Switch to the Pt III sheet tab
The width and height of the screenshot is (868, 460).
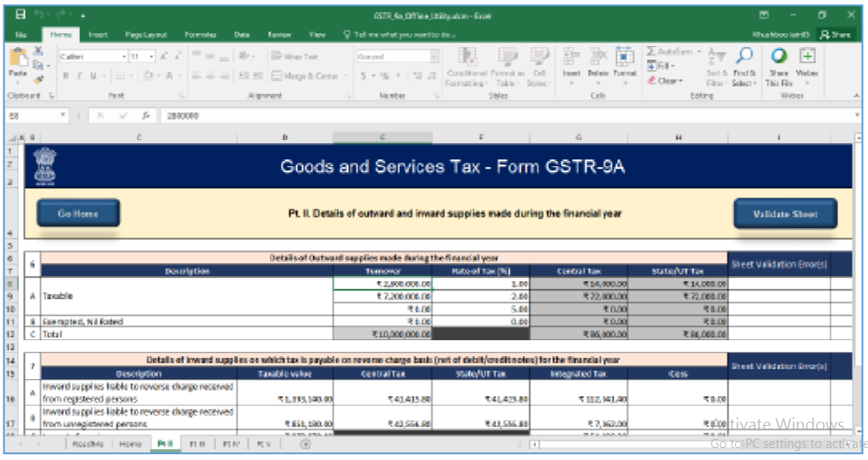point(197,444)
